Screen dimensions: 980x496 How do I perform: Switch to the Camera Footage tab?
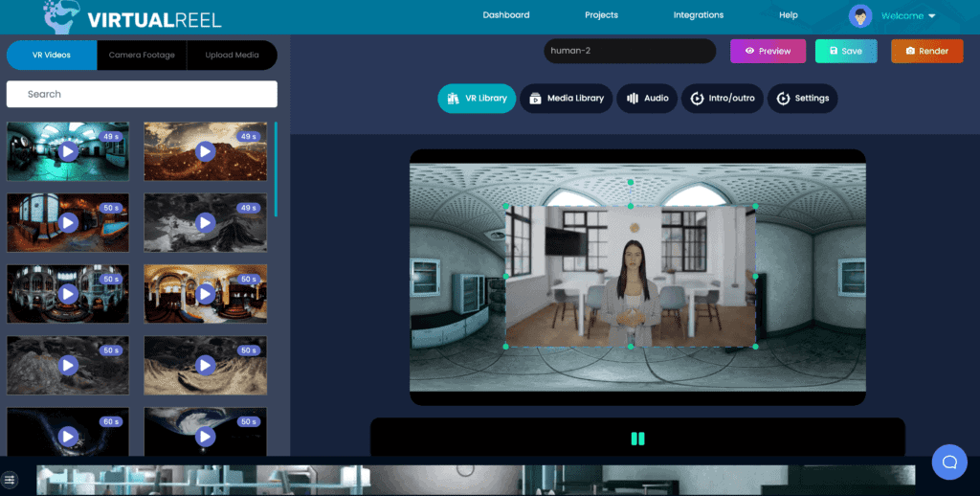142,55
